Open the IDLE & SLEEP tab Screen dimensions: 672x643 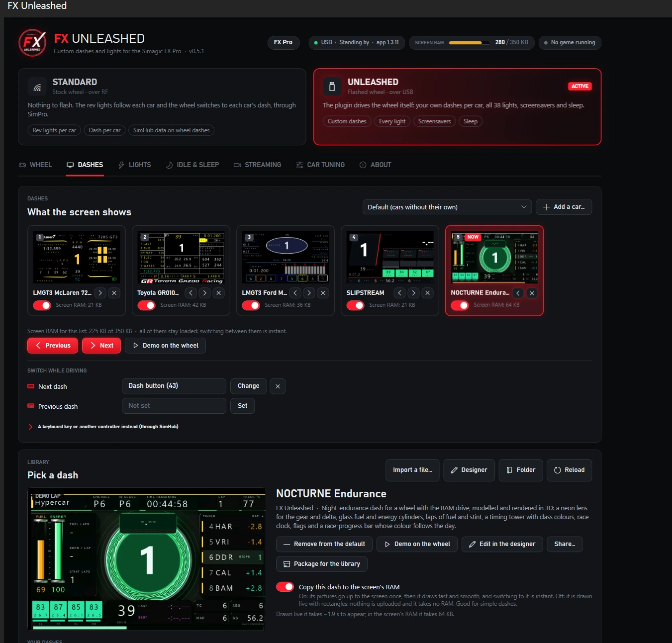[192, 165]
